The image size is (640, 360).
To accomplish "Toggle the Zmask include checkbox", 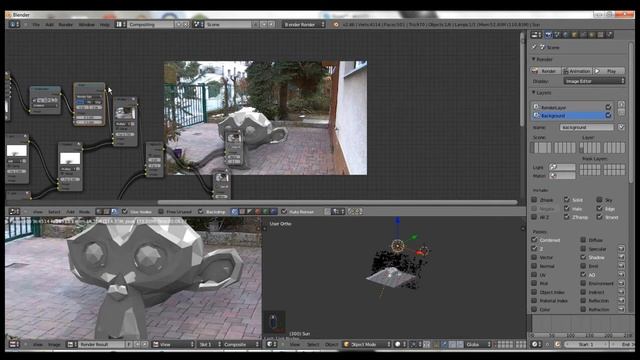I will (534, 200).
